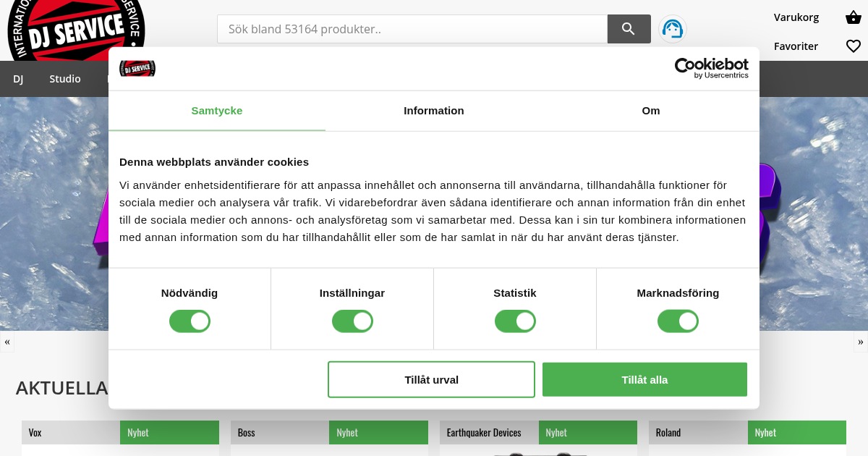Open the Boss product card header
Screen dimensions: 868x456
coord(280,433)
